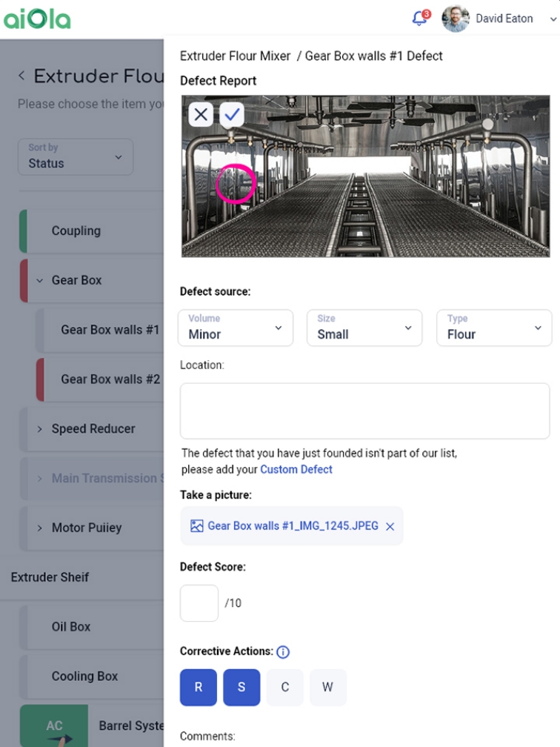This screenshot has width=560, height=747.
Task: Remove the attached Gear Box JPEG file
Action: 390,526
